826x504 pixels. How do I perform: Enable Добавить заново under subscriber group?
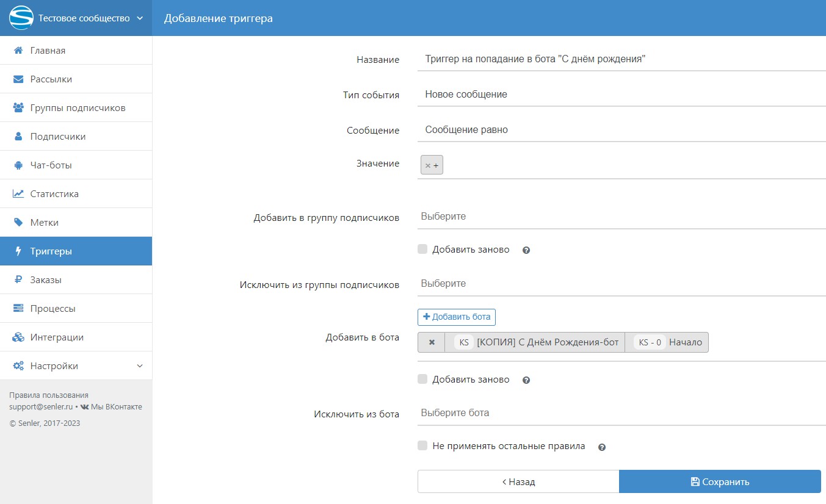[x=422, y=249]
